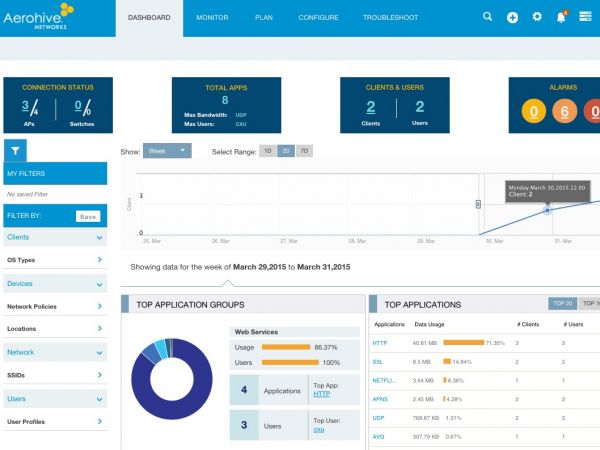Viewport: 600px width, 450px height.
Task: Expand Locations filter
Action: coord(55,329)
